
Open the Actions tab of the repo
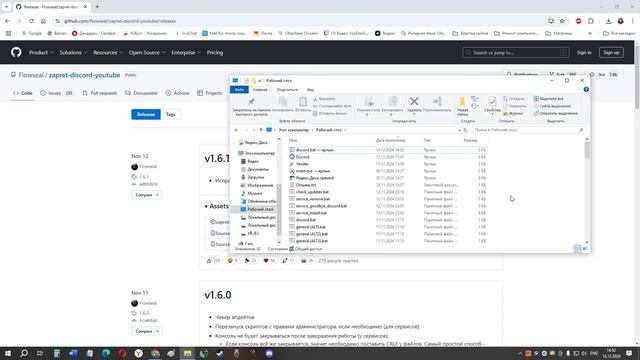pos(178,93)
